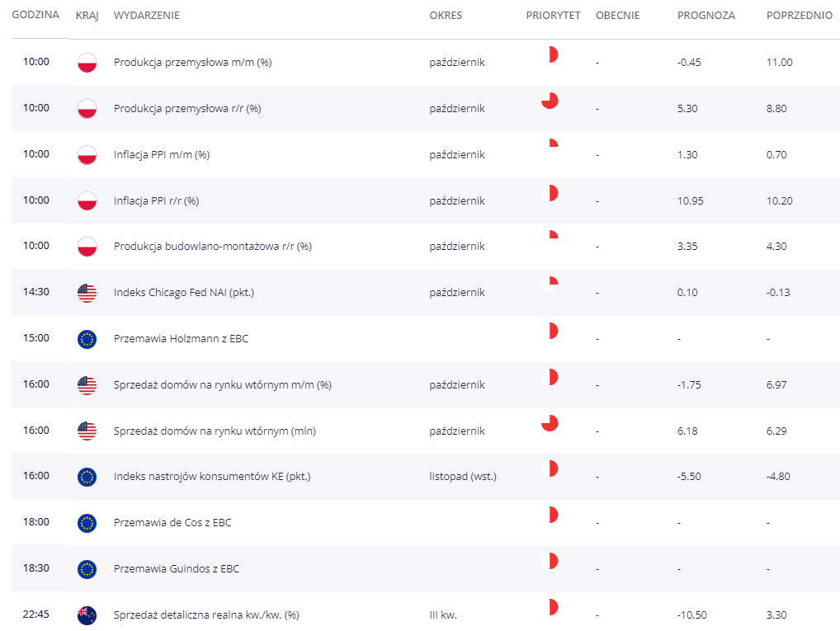
Task: Click priority icon for Indeks nastrojów konsumentów KE
Action: point(550,469)
